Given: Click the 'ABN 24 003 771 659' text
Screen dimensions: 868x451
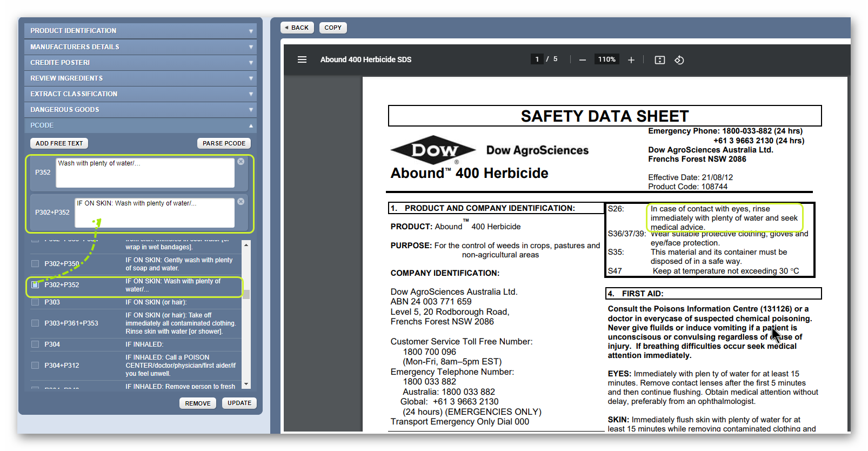Looking at the screenshot, I should click(x=431, y=302).
